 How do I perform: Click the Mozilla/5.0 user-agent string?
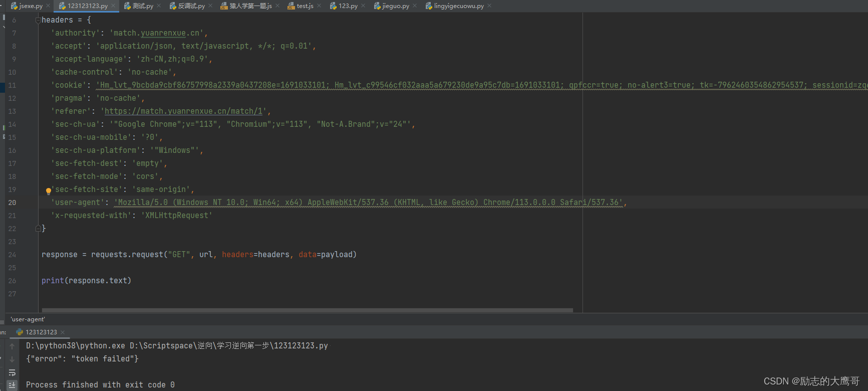[369, 203]
